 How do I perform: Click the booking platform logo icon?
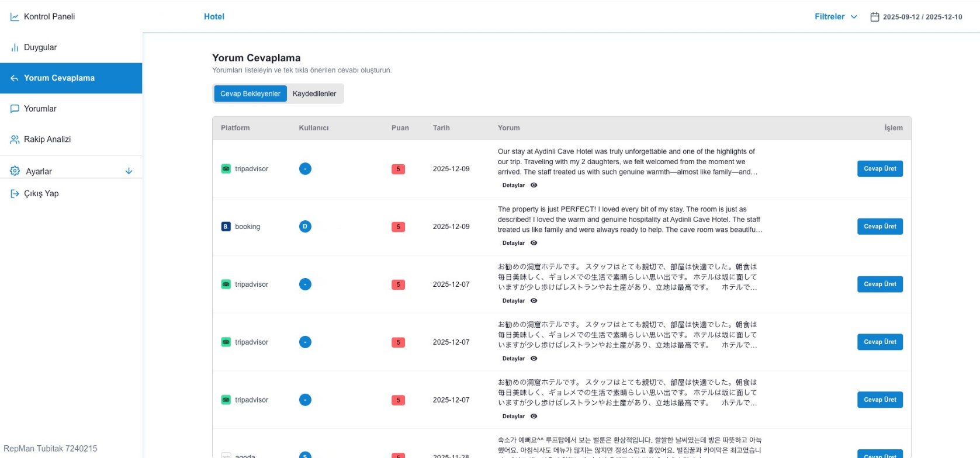coord(226,227)
